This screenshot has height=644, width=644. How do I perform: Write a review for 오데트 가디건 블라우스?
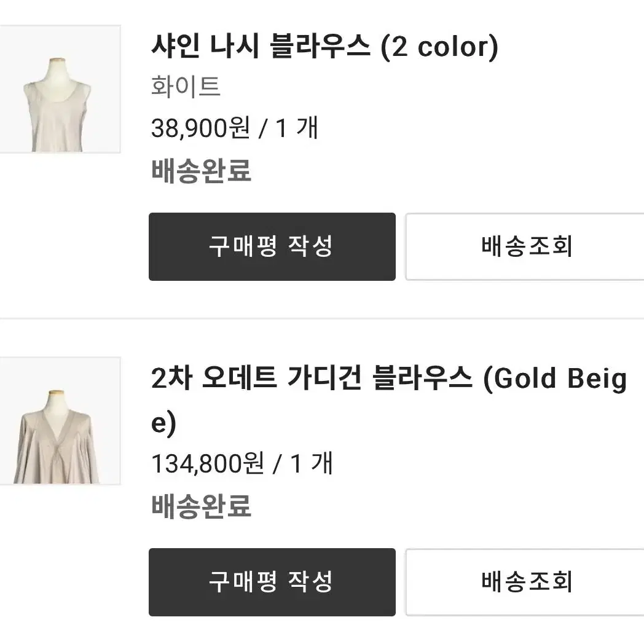[272, 582]
